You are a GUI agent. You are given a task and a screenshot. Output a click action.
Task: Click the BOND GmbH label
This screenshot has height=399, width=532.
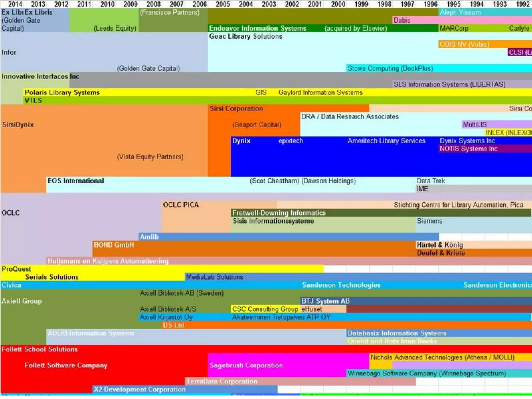pos(114,245)
